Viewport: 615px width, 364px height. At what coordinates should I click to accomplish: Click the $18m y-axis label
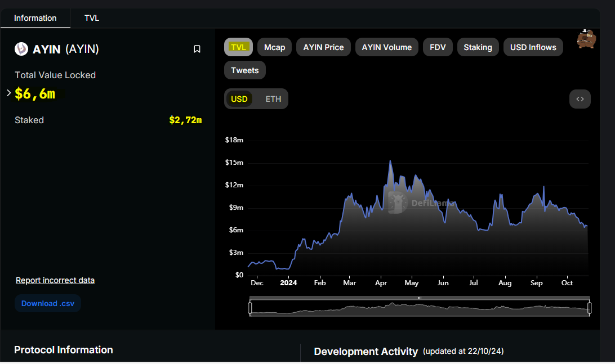[234, 140]
